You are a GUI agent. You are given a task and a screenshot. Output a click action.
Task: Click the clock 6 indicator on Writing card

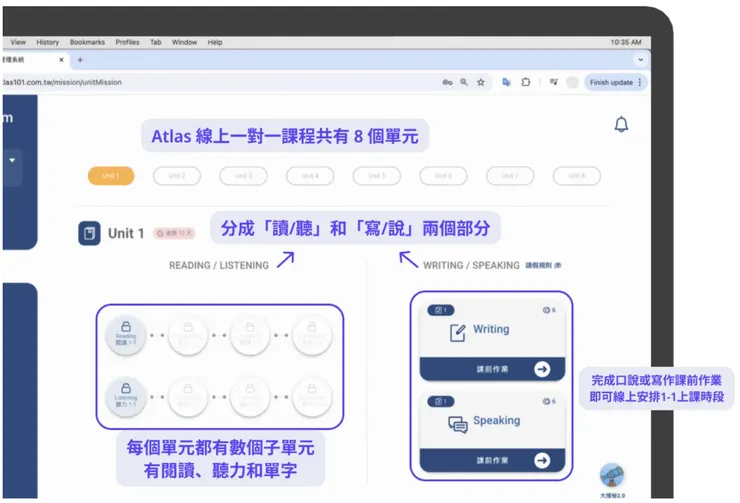tap(549, 310)
